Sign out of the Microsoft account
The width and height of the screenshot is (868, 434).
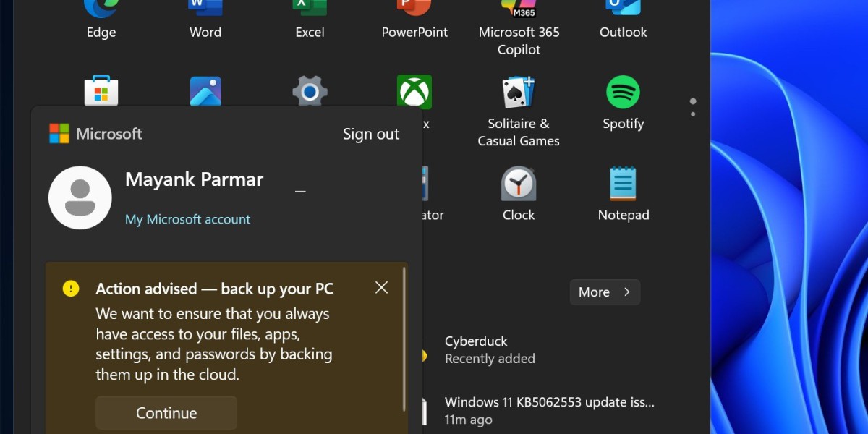370,134
